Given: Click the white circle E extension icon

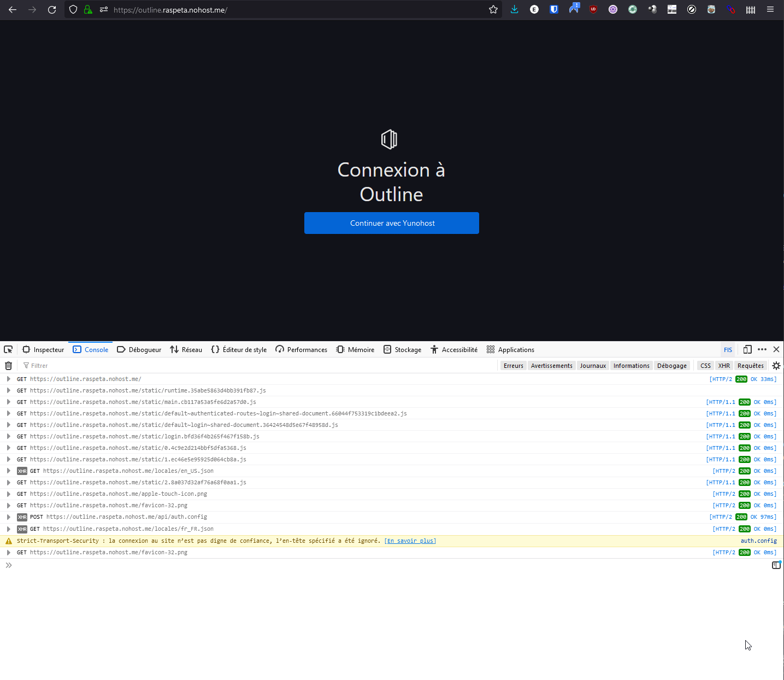Looking at the screenshot, I should [x=534, y=9].
